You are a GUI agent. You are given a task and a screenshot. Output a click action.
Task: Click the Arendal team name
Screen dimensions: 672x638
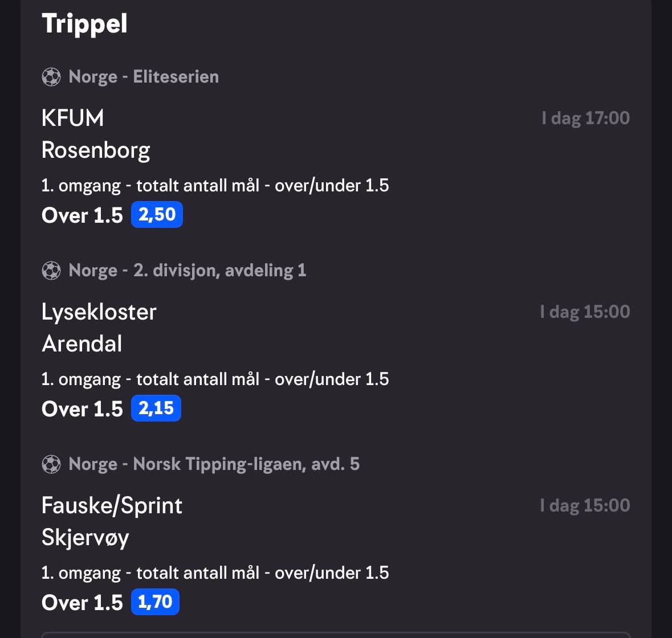pos(82,344)
